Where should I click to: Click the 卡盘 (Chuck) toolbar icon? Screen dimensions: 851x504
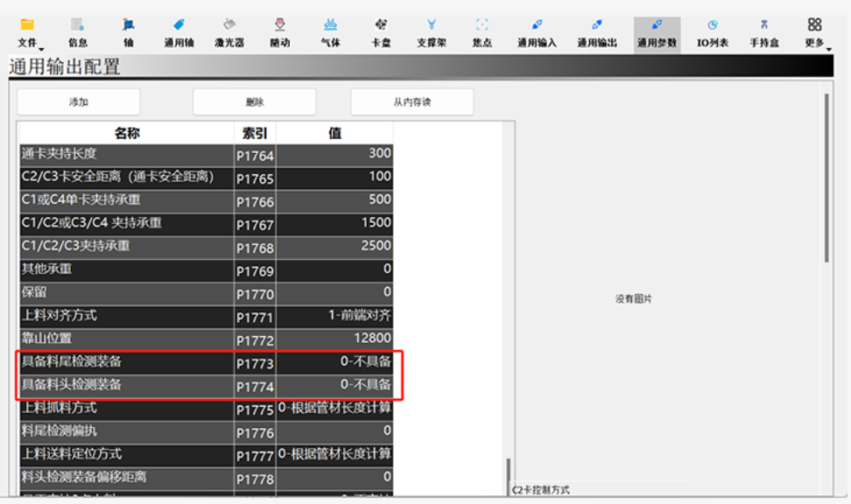coord(381,32)
